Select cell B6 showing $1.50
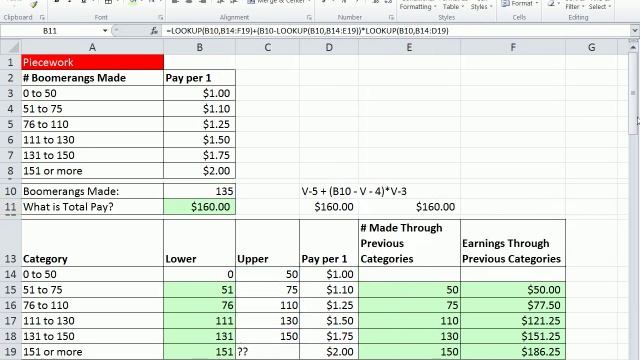The width and height of the screenshot is (640, 360). (199, 140)
